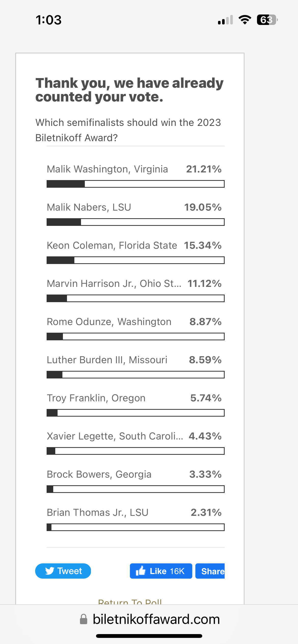Tap the clock showing 1:03
This screenshot has height=644, width=298.
[x=48, y=20]
